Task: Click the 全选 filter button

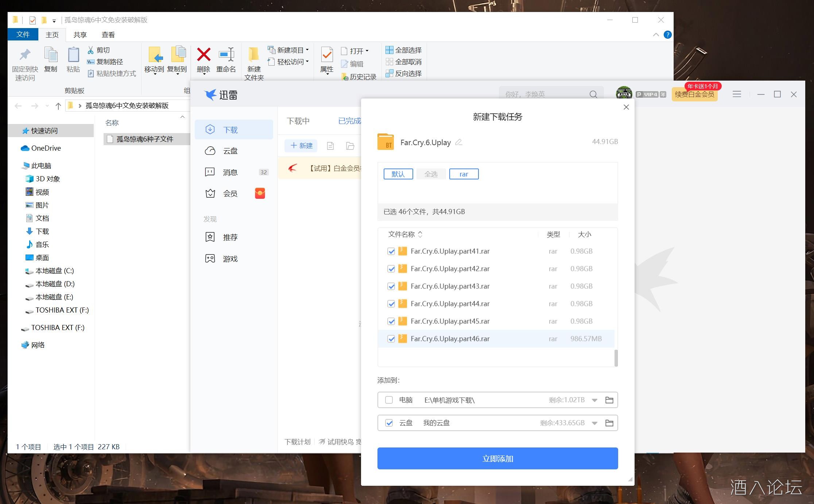Action: tap(431, 174)
